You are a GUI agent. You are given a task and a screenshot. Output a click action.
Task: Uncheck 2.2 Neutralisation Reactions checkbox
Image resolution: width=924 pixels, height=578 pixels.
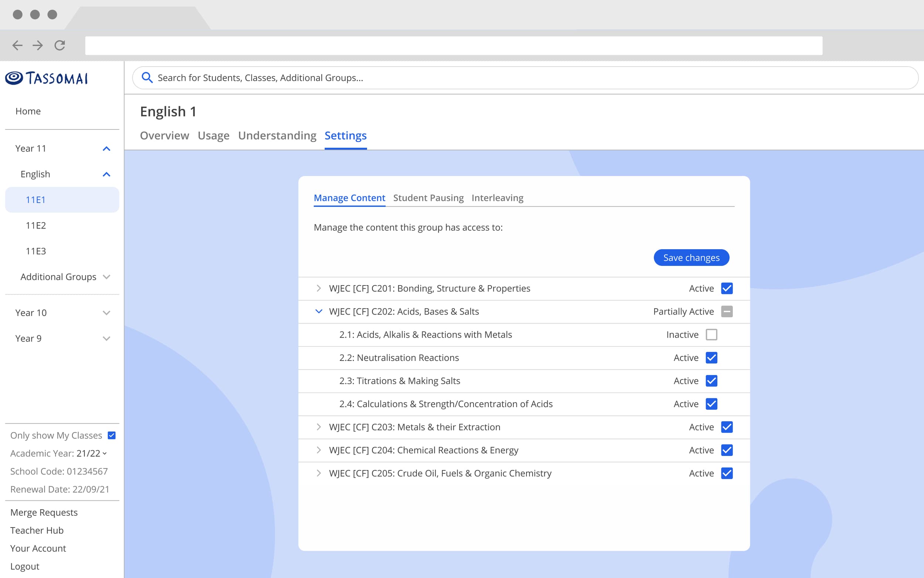[x=711, y=358]
